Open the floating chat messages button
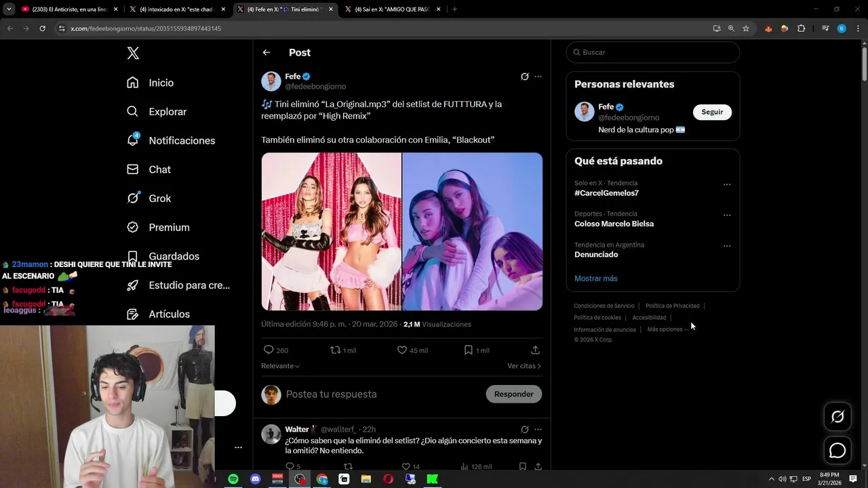 837,451
